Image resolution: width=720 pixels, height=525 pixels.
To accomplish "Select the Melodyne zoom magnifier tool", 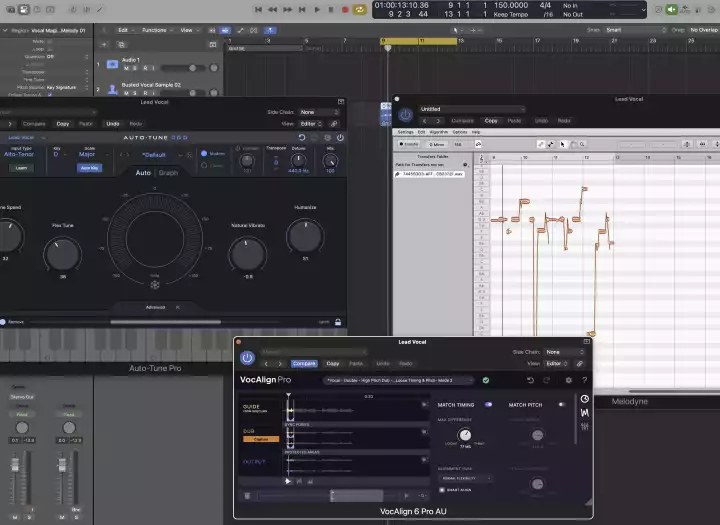I will (582, 144).
